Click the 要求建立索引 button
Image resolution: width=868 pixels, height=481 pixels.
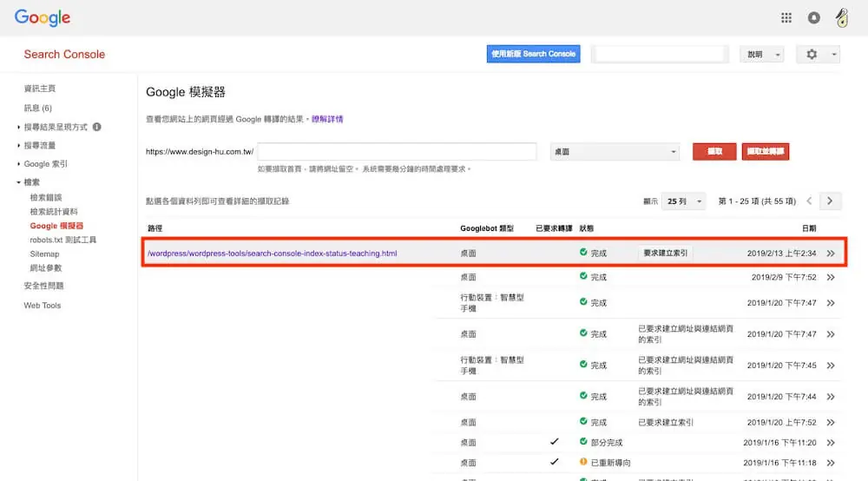[665, 253]
